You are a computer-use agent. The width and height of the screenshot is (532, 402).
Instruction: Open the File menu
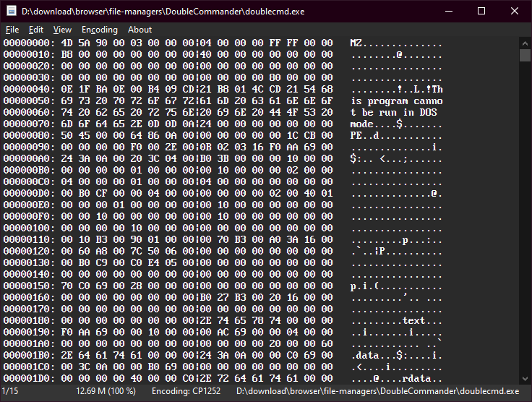pyautogui.click(x=12, y=30)
